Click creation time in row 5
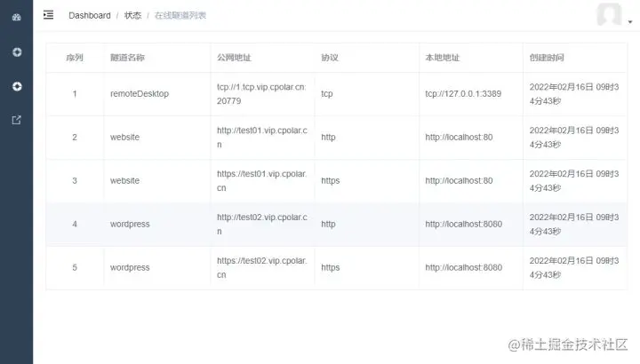 tap(574, 268)
